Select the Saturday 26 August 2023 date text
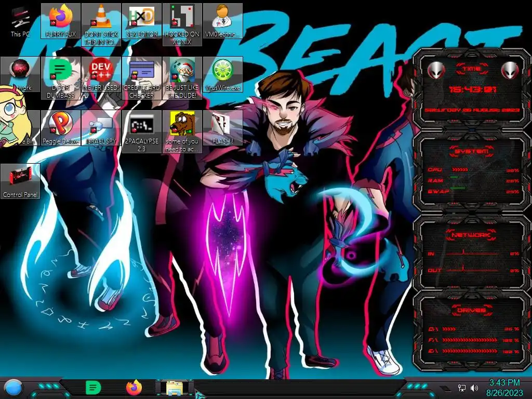The height and width of the screenshot is (399, 532). [472, 110]
